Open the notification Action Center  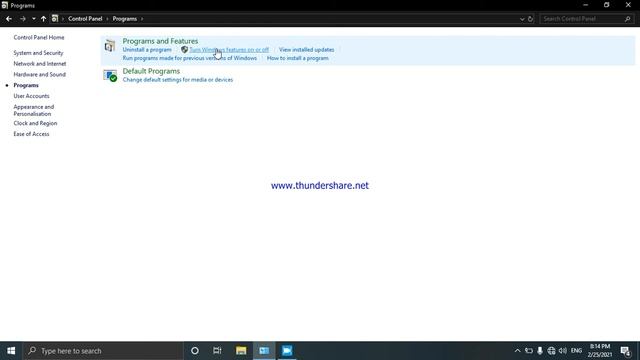[625, 351]
